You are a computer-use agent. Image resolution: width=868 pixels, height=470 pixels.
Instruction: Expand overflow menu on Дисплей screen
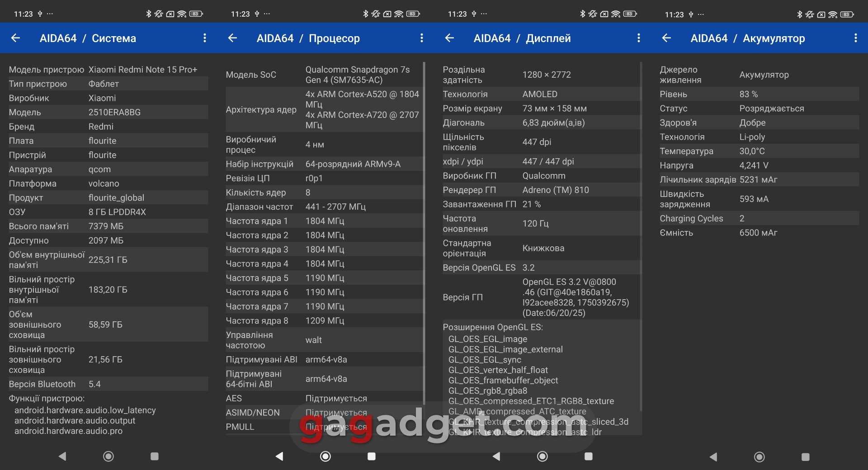click(639, 38)
